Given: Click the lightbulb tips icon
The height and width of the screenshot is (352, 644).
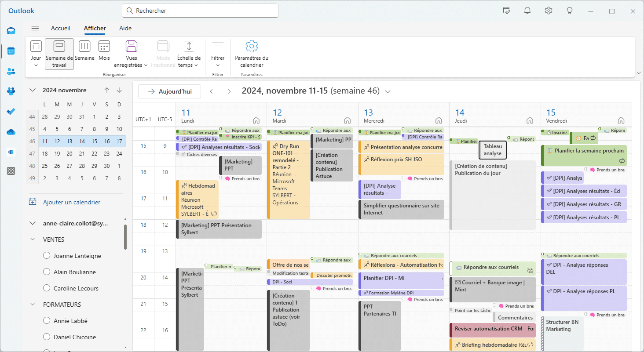Looking at the screenshot, I should coord(570,11).
